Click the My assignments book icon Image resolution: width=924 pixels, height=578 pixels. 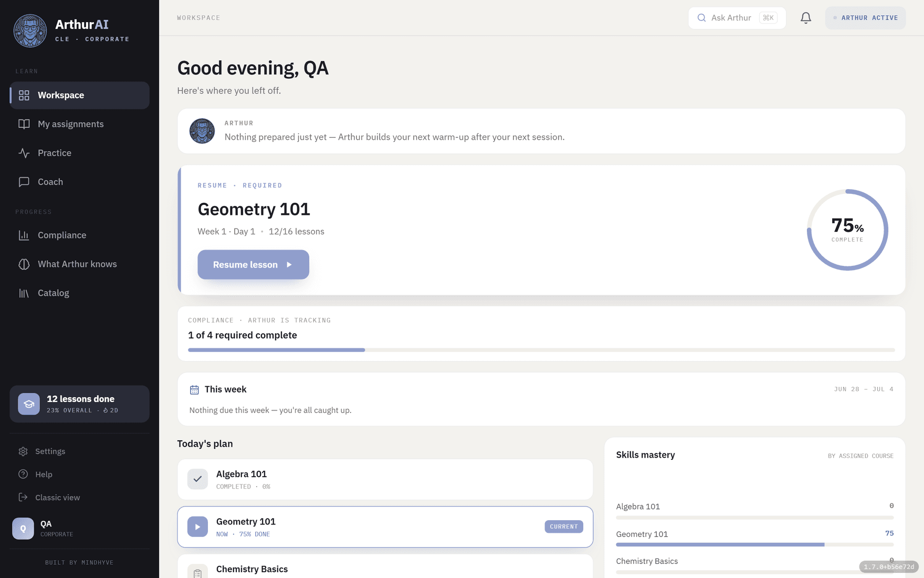24,124
